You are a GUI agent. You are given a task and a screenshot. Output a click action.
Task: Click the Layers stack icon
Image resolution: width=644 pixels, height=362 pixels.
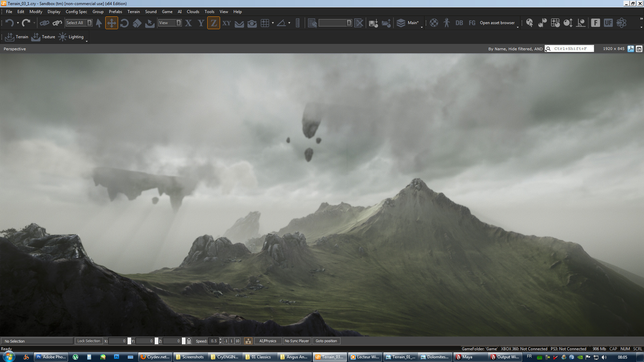(401, 23)
